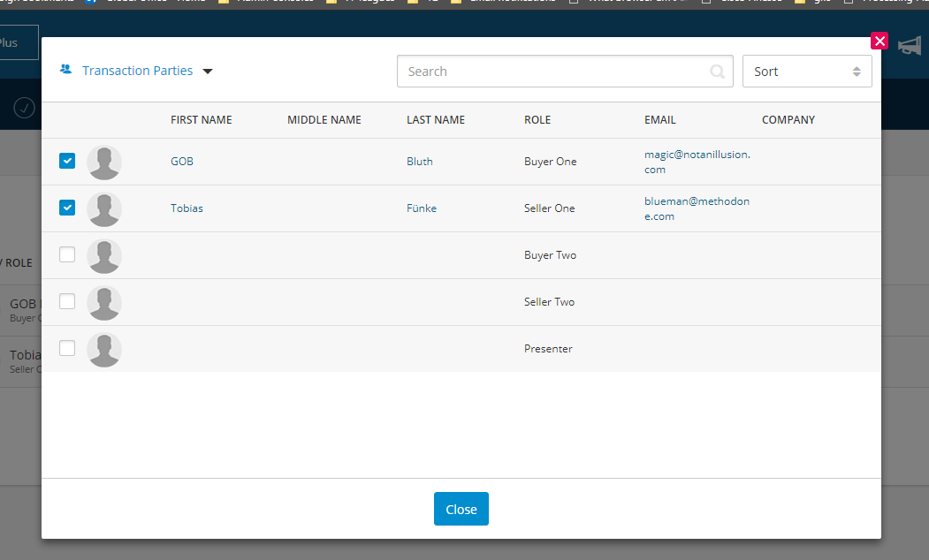929x560 pixels.
Task: Open the Sort dropdown
Action: click(806, 71)
